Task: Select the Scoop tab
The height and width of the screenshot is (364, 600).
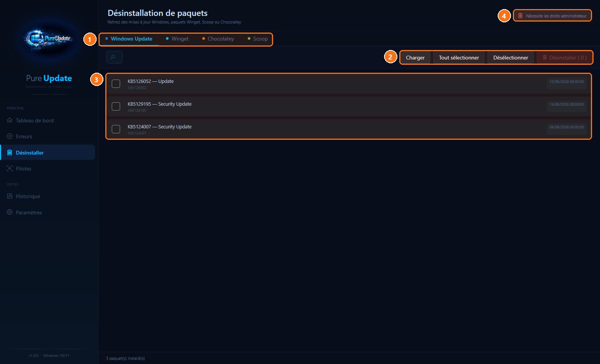Action: coord(258,39)
